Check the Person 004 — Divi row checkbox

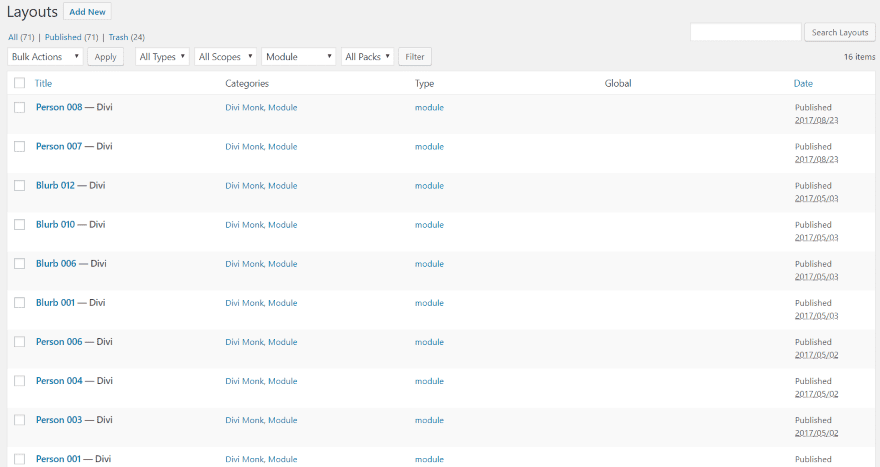click(x=20, y=381)
